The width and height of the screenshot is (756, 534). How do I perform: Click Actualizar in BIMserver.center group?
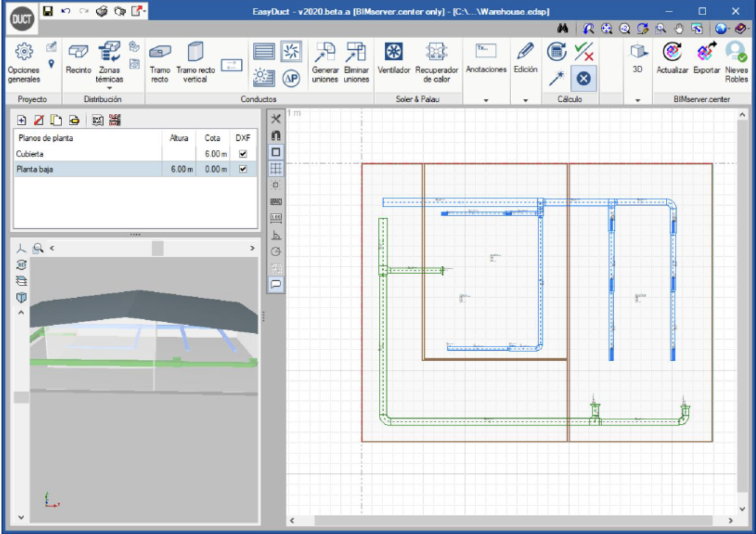coord(672,60)
